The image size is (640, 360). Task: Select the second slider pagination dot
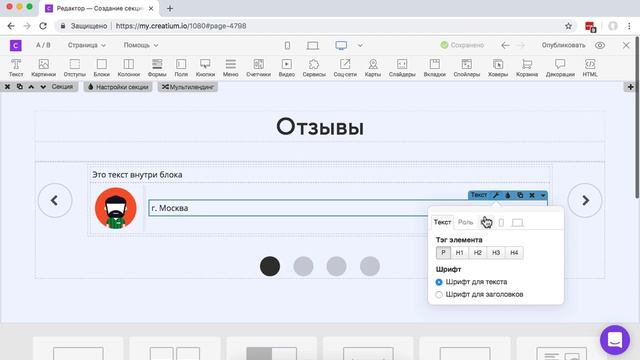[x=303, y=266]
